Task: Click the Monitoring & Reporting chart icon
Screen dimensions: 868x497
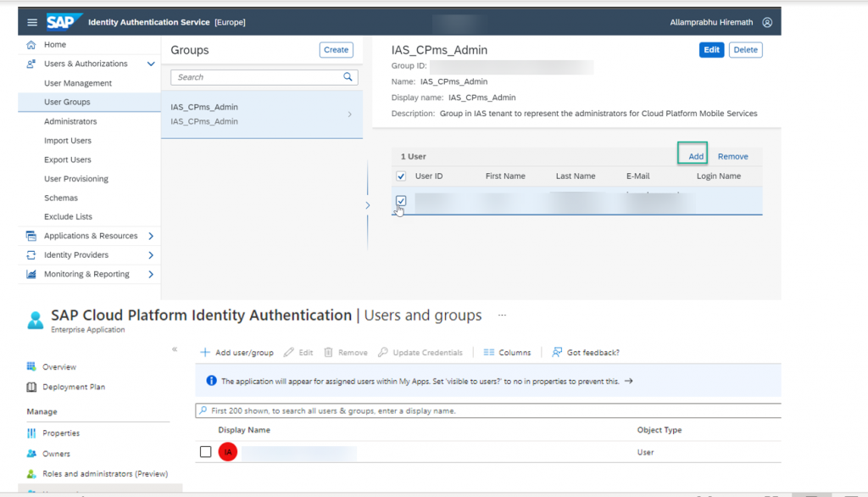Action: tap(31, 274)
